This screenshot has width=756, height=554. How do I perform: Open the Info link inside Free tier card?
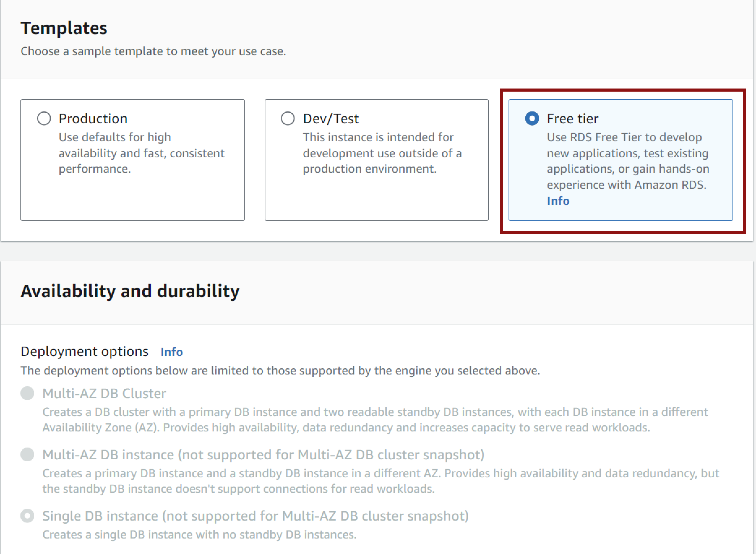[558, 201]
